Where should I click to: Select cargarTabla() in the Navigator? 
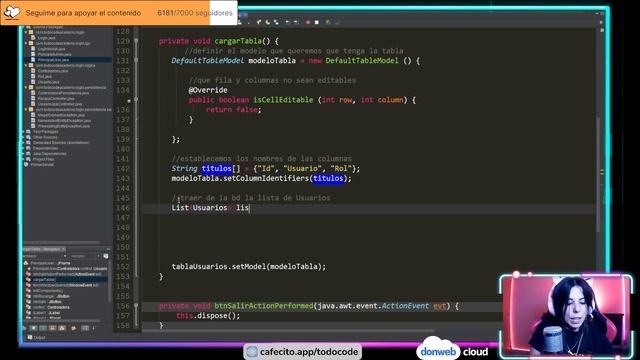(44, 280)
